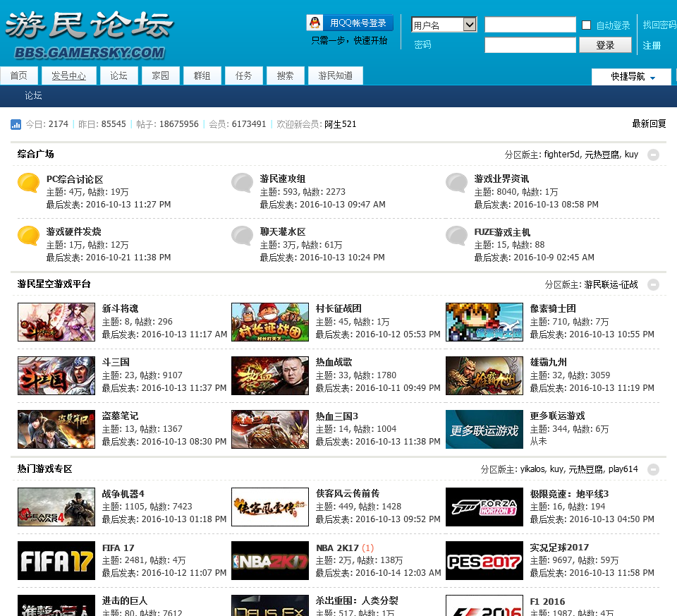Open the NBA 2K17 forum title
The width and height of the screenshot is (677, 616).
[x=337, y=548]
